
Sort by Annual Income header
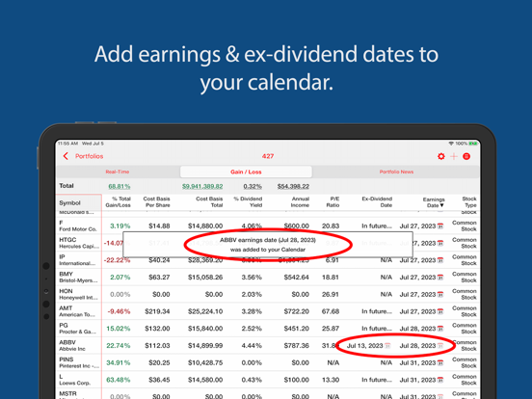coord(300,201)
